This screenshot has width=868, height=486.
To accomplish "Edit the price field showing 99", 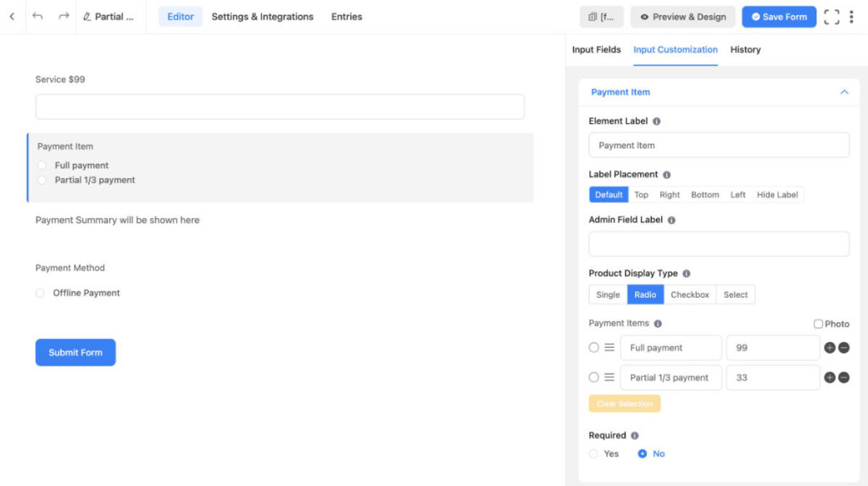I will pyautogui.click(x=773, y=348).
